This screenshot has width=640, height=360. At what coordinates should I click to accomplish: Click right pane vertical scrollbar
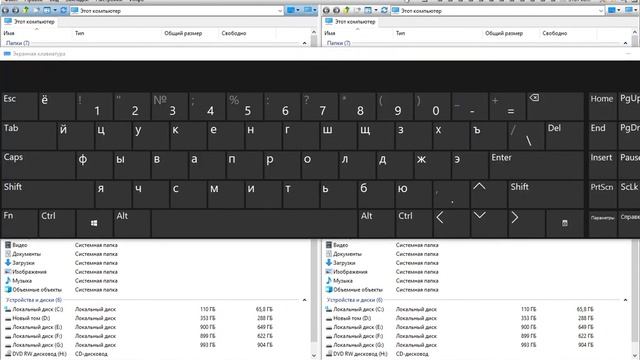635,291
